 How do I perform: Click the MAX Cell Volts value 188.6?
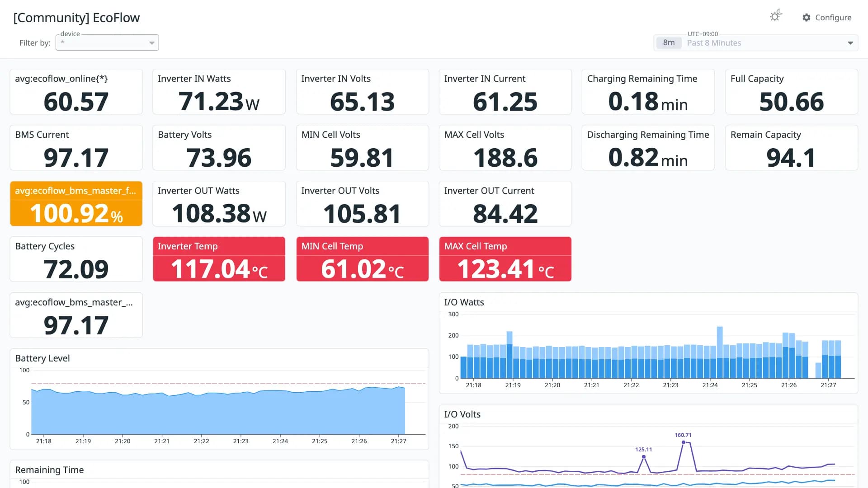click(x=505, y=158)
